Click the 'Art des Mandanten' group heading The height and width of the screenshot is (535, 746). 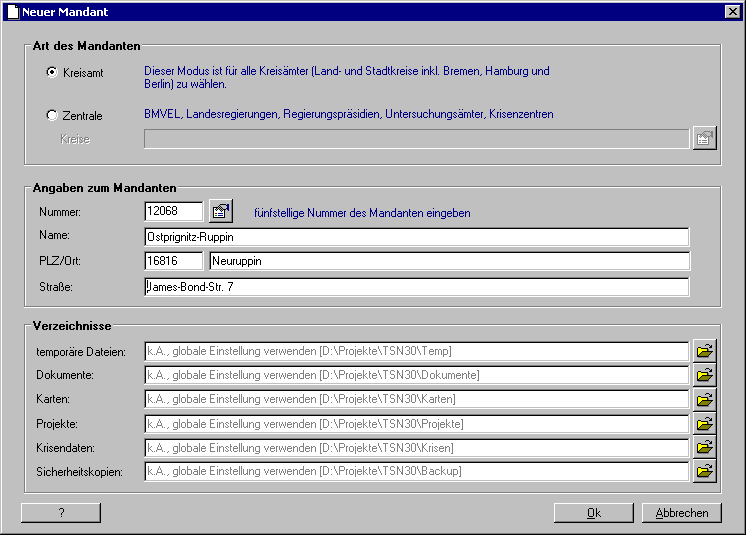click(x=87, y=46)
